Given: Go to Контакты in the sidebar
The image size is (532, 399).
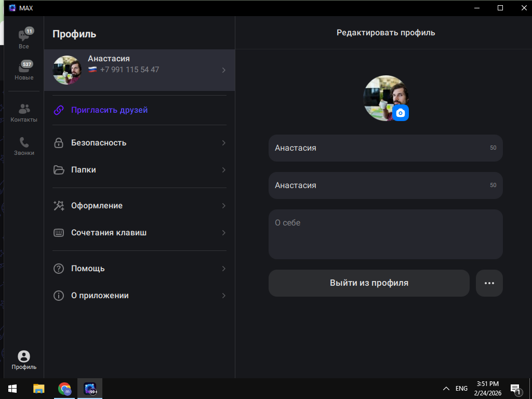Looking at the screenshot, I should (x=24, y=113).
